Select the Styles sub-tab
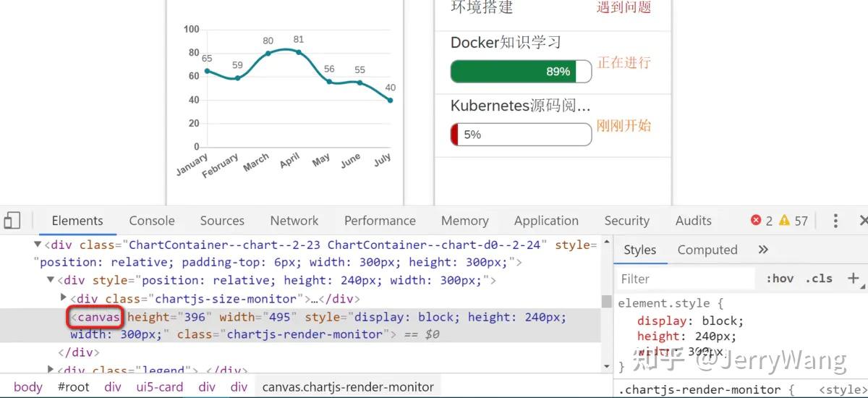The height and width of the screenshot is (398, 868). point(640,250)
